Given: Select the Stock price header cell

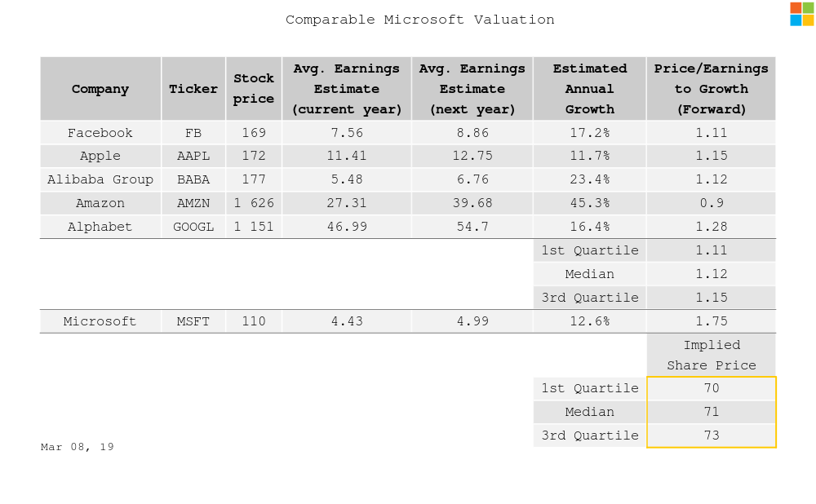Looking at the screenshot, I should pos(254,89).
